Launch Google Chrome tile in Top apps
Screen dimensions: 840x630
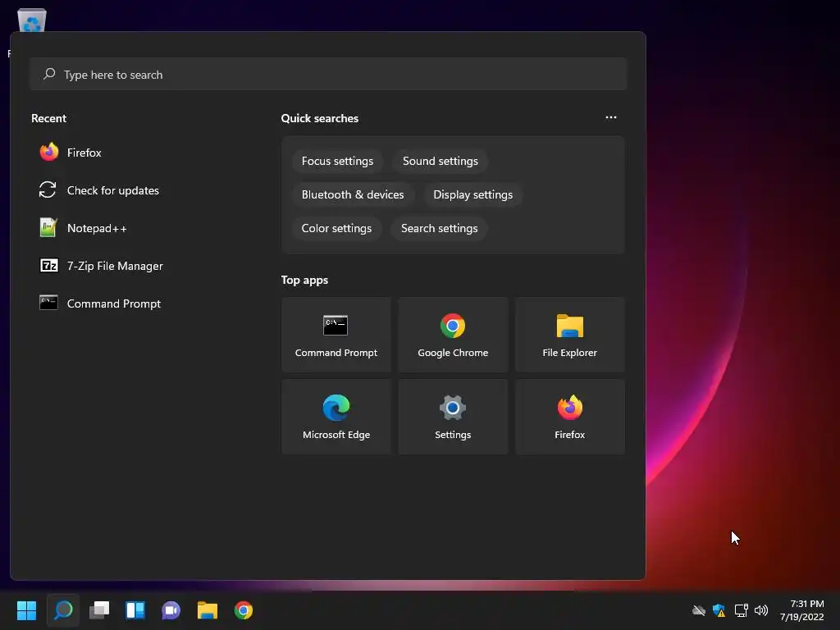[453, 335]
